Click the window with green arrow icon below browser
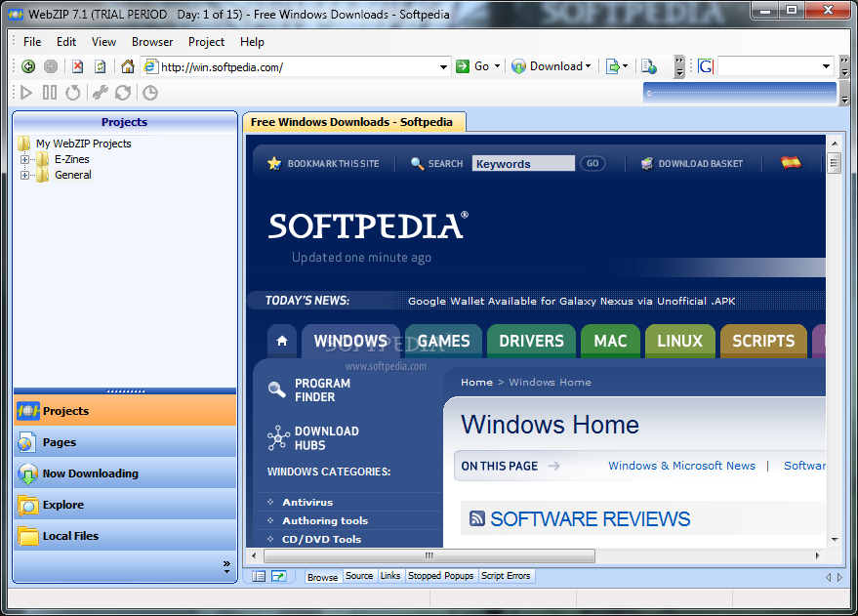 pyautogui.click(x=279, y=576)
